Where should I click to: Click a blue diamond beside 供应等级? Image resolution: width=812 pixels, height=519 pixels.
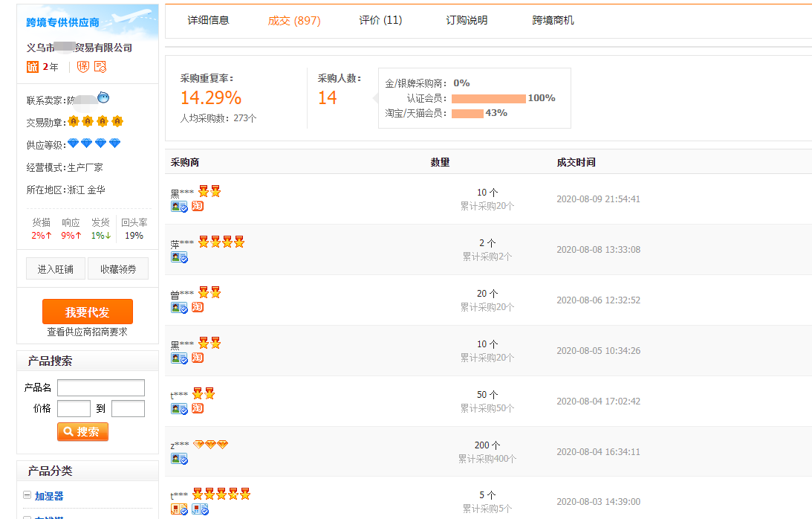pos(74,142)
